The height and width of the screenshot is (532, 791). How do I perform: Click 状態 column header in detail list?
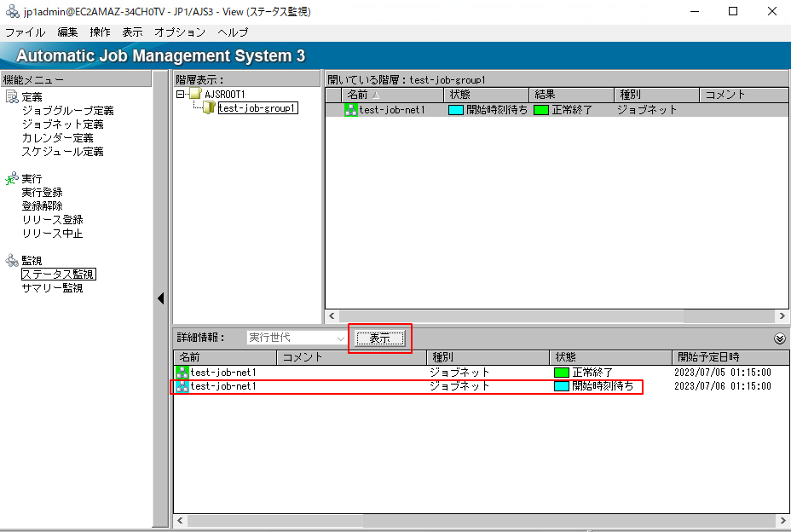610,357
